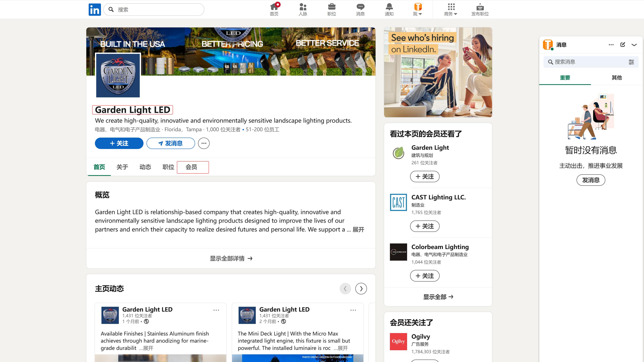Image resolution: width=644 pixels, height=362 pixels.
Task: Click 发消息 in empty messaging panel
Action: pos(591,180)
